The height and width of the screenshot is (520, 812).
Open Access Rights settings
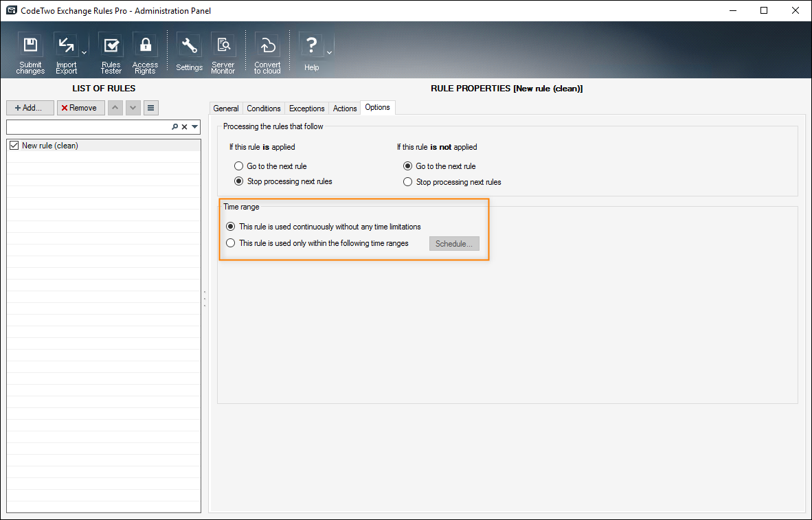[x=145, y=54]
